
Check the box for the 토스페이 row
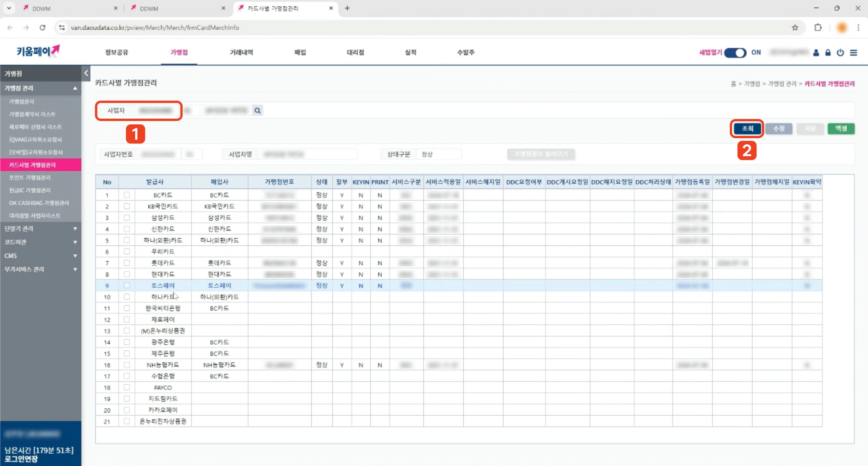tap(126, 285)
